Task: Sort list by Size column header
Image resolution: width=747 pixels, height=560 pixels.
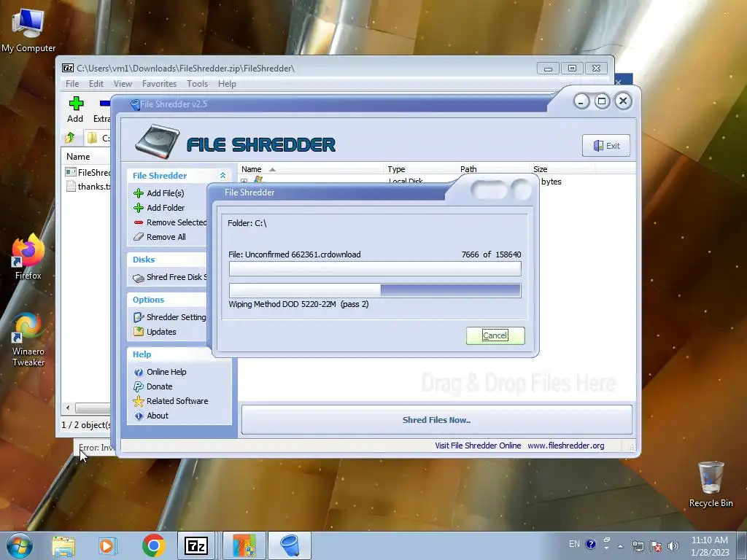Action: tap(562, 169)
